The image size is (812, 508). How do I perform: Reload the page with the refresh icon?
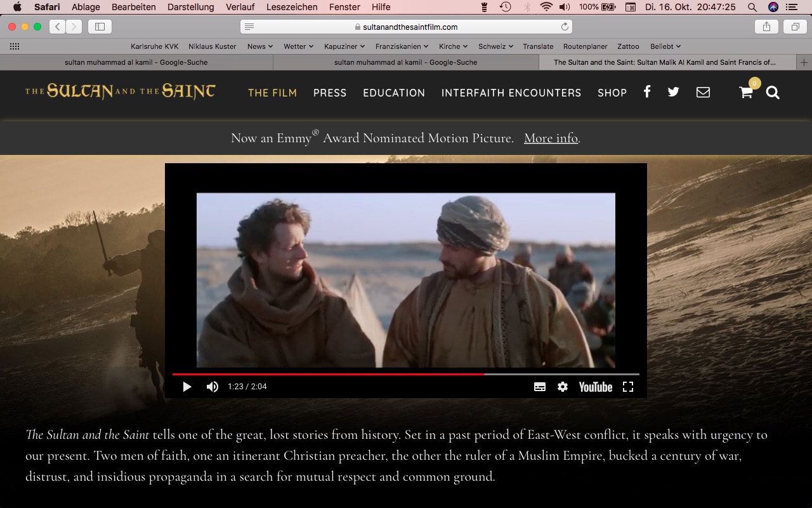(565, 27)
